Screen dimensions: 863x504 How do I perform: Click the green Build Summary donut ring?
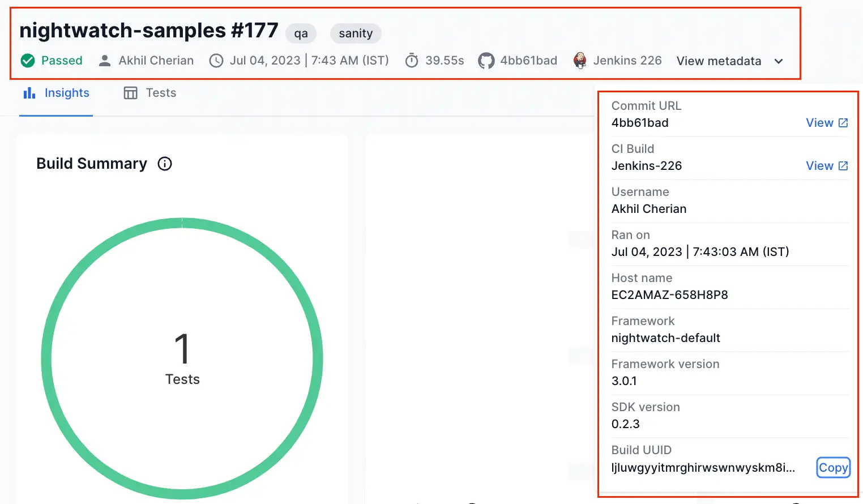tap(182, 223)
